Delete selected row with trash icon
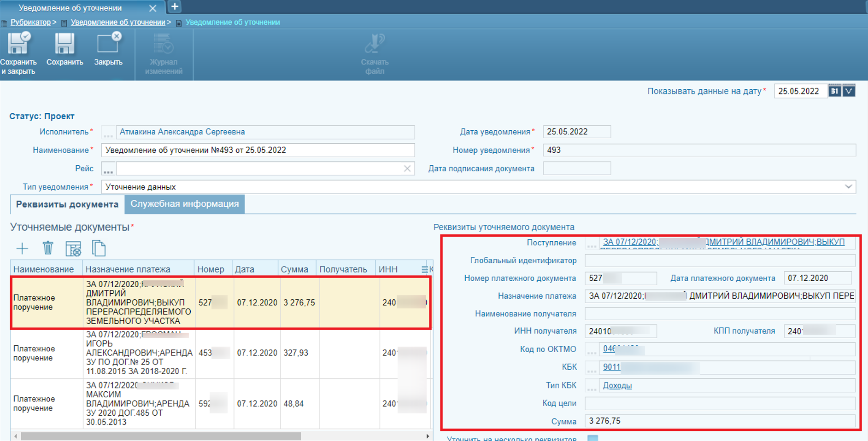 [48, 249]
